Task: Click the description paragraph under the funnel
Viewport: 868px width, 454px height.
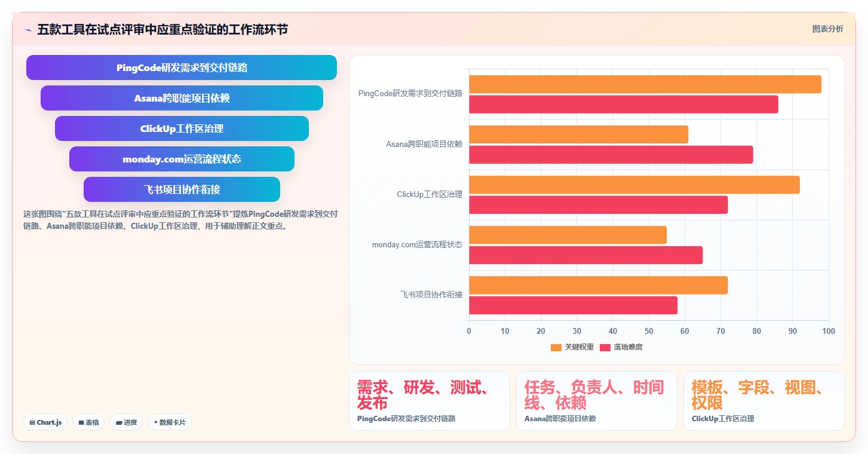Action: point(180,220)
